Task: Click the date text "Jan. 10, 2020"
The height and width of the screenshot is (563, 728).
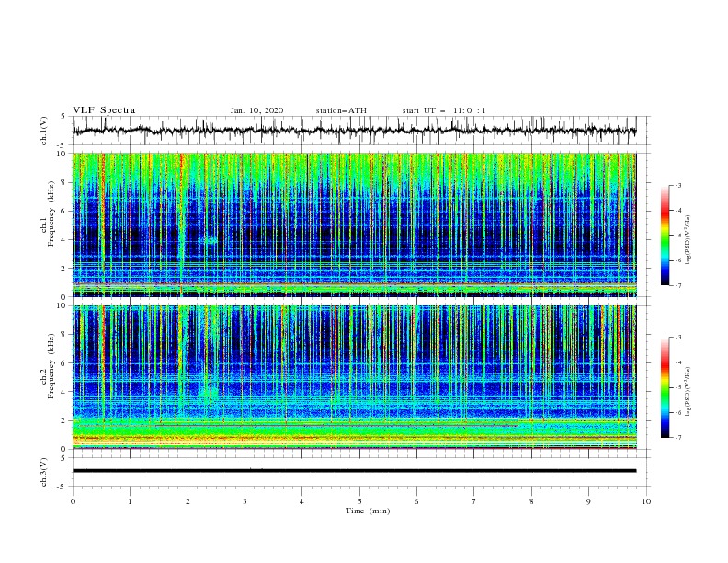Action: tap(256, 110)
